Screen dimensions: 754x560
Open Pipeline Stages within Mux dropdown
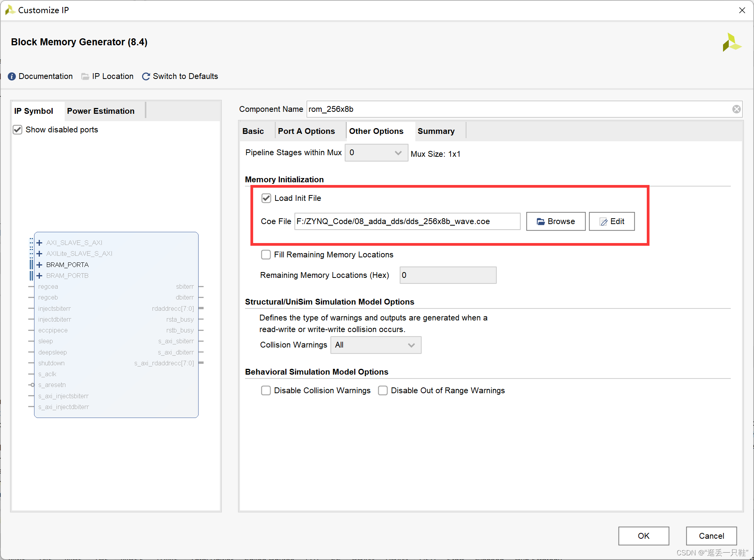tap(376, 153)
